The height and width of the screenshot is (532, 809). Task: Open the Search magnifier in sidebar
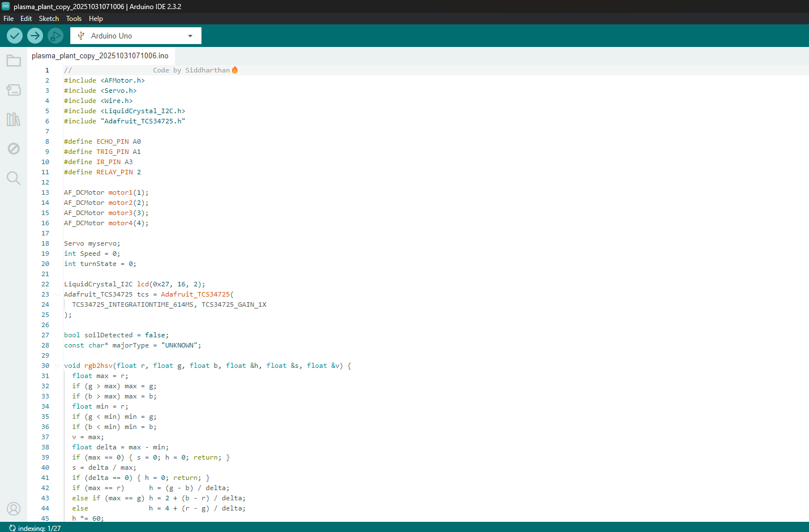[14, 178]
